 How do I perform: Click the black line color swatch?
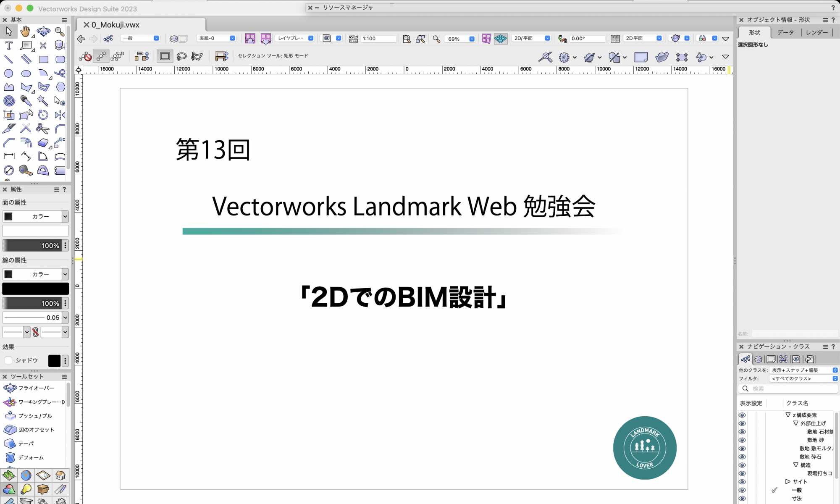point(35,289)
